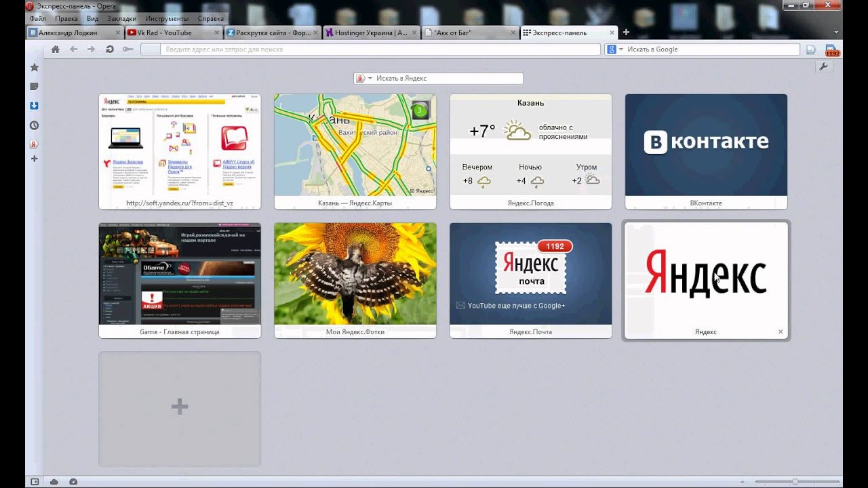Open Казань — Яндекс.Карты tile
Image resolution: width=868 pixels, height=488 pixels.
[x=355, y=152]
